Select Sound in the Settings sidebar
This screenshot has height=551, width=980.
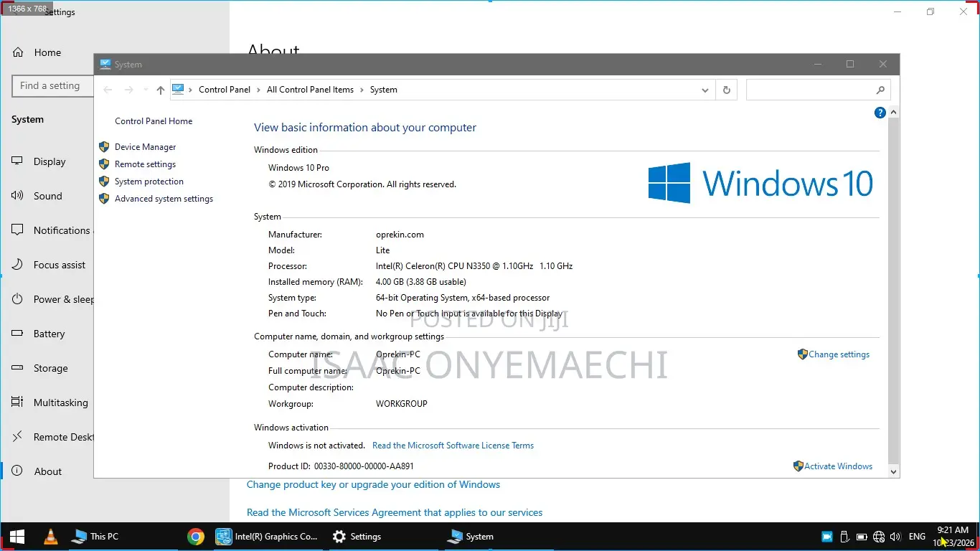[x=48, y=196]
